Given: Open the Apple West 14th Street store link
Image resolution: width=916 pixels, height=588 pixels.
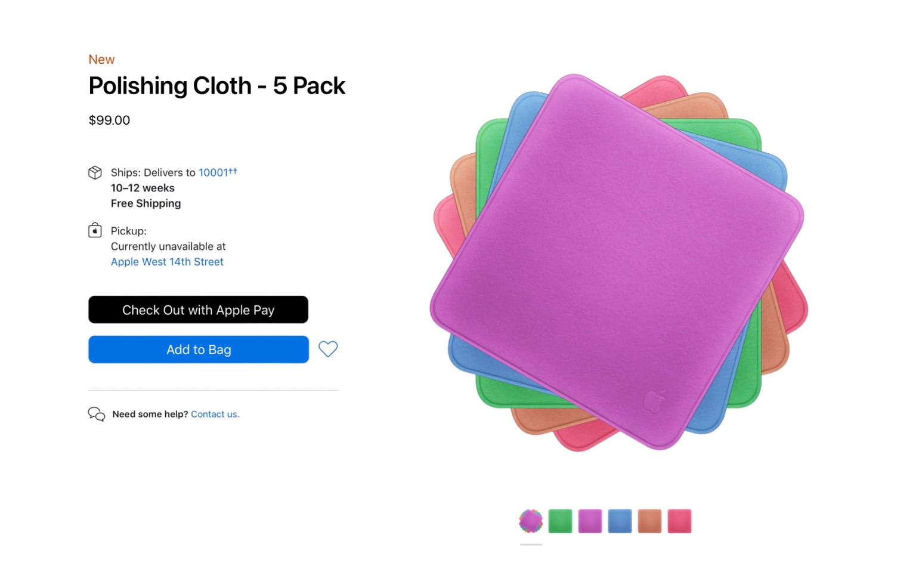Looking at the screenshot, I should point(167,262).
